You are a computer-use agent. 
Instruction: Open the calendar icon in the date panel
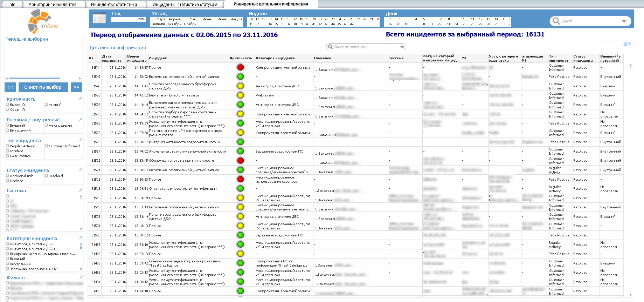(x=99, y=18)
